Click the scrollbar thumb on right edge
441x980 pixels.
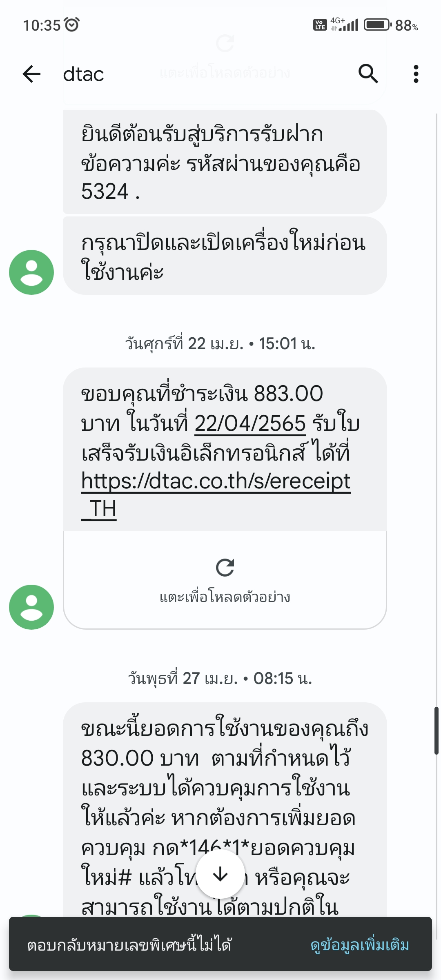click(436, 731)
